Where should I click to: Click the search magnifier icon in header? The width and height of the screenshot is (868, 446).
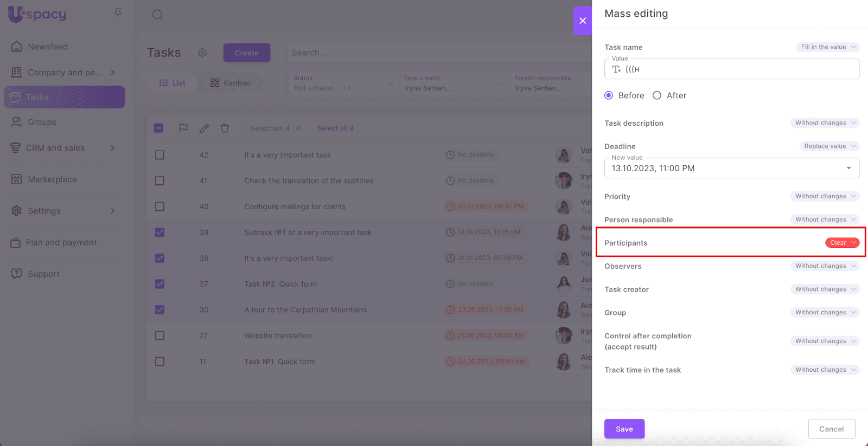coord(157,15)
